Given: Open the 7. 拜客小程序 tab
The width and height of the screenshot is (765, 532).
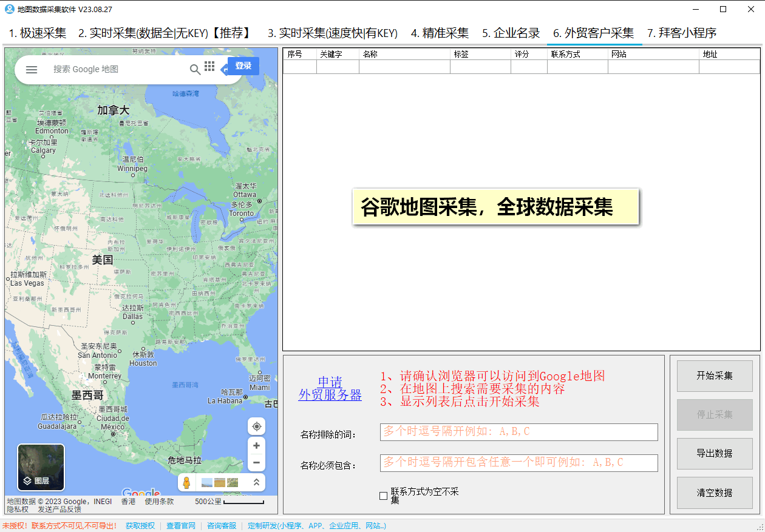Looking at the screenshot, I should click(x=682, y=33).
